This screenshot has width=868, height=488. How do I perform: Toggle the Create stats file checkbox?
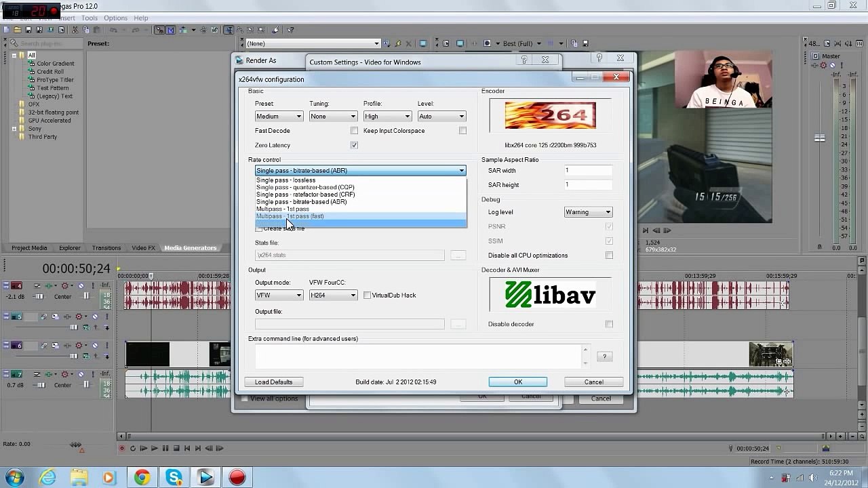[x=258, y=228]
